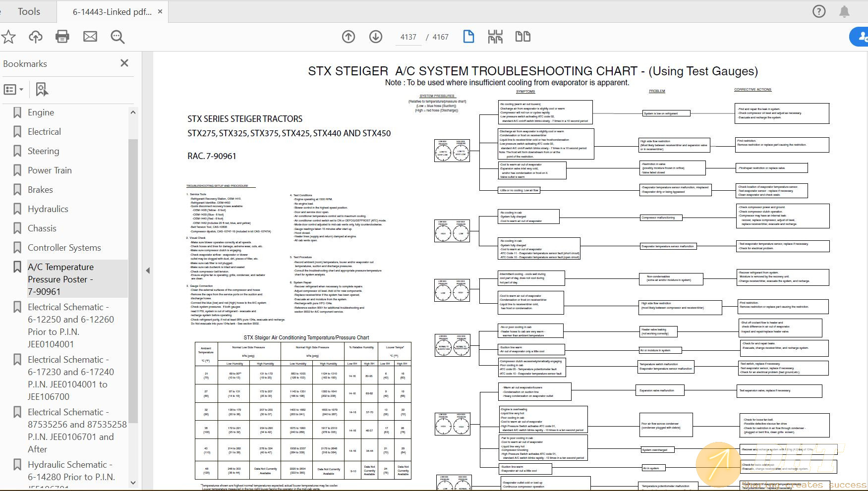868x491 pixels.
Task: Open the Electrical bookmark
Action: (x=44, y=132)
